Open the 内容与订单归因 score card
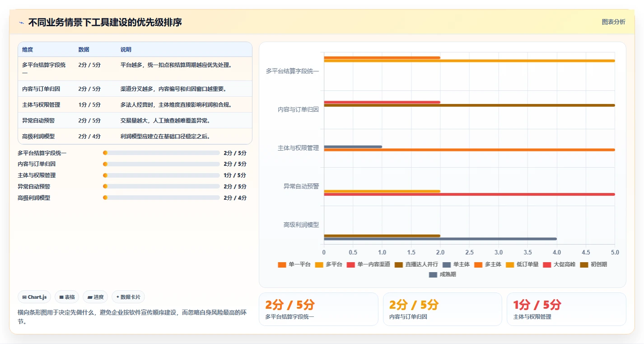The height and width of the screenshot is (344, 644). coord(443,309)
